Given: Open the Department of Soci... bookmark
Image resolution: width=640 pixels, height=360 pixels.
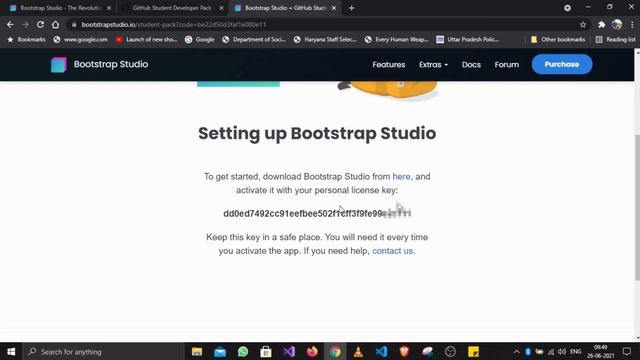Looking at the screenshot, I should (254, 39).
